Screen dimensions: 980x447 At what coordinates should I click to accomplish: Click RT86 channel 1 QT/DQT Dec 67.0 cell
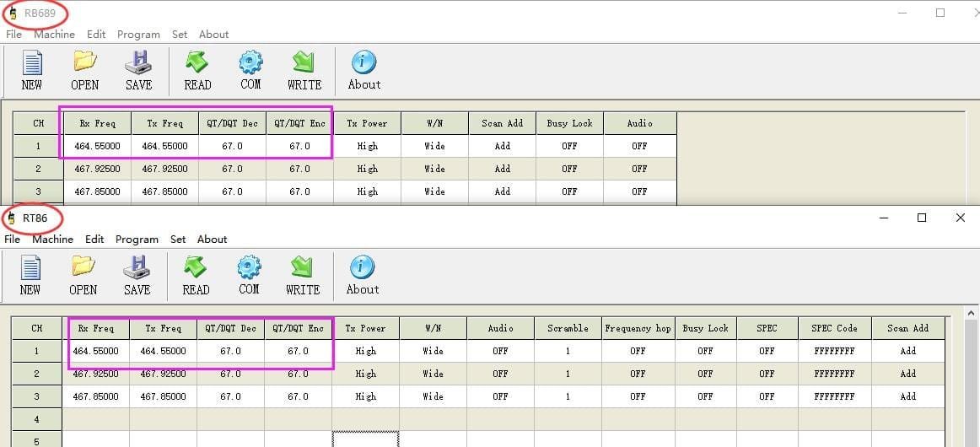[230, 352]
